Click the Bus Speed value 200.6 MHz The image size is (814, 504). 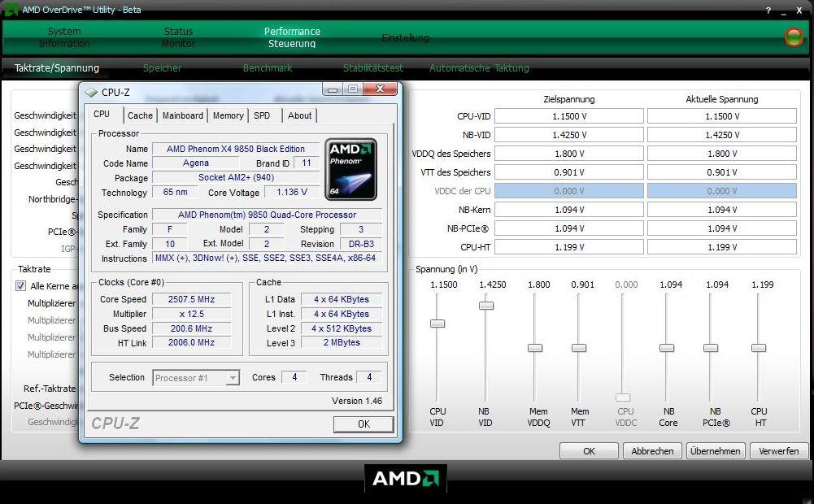[x=192, y=328]
